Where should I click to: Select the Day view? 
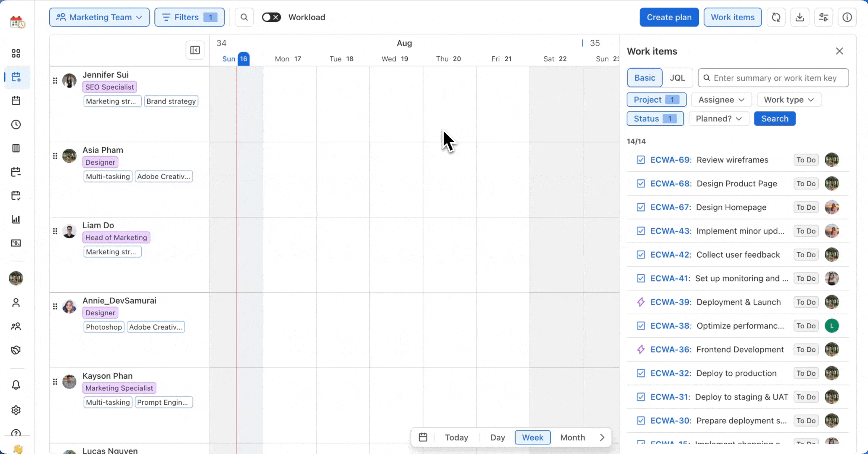click(498, 438)
